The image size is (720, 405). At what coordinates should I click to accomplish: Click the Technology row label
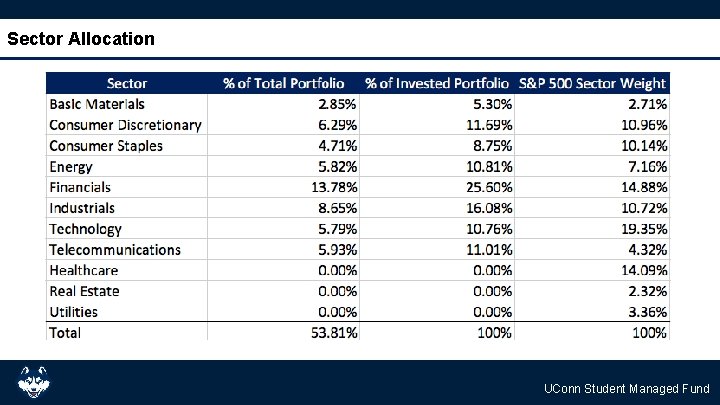click(x=85, y=229)
